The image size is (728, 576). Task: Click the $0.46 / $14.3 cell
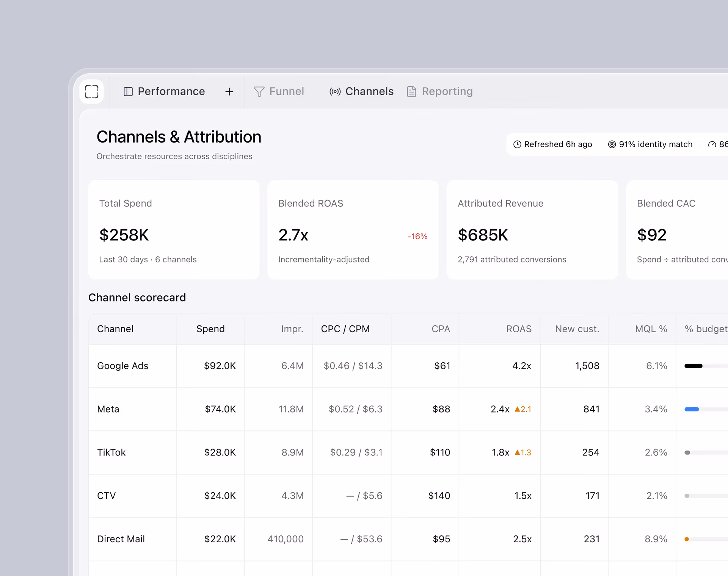click(x=353, y=366)
